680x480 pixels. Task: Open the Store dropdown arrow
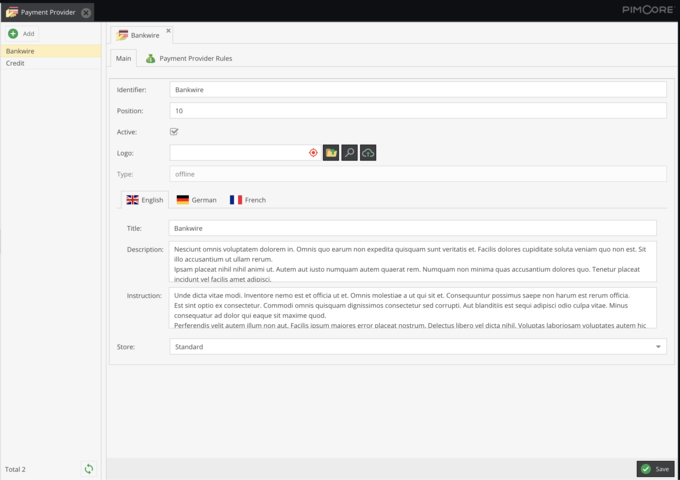tap(658, 347)
